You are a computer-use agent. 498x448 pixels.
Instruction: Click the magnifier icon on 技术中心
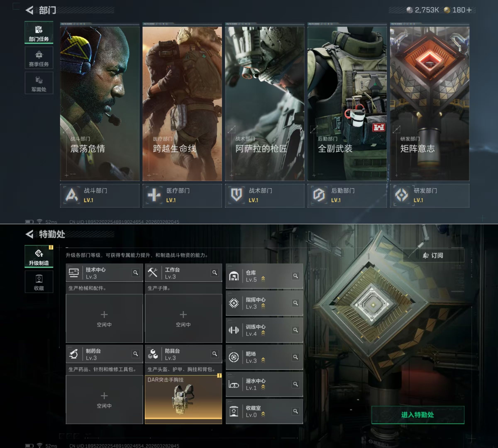[135, 273]
